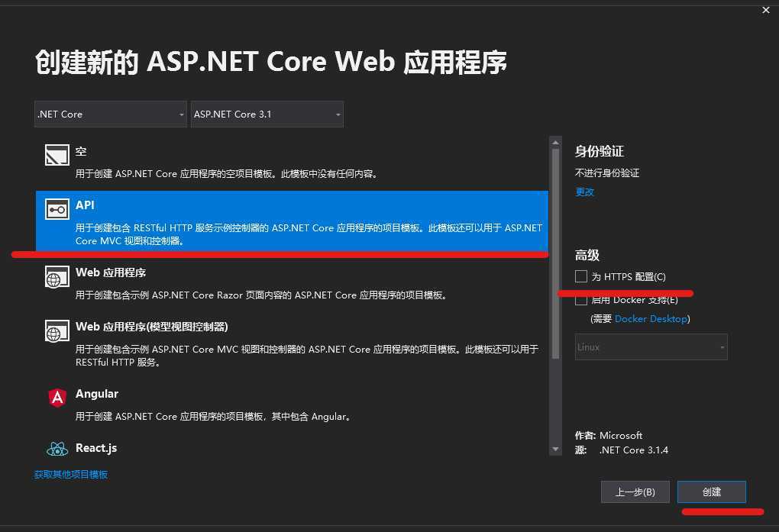
Task: Click the 空 template description text
Action: (228, 174)
